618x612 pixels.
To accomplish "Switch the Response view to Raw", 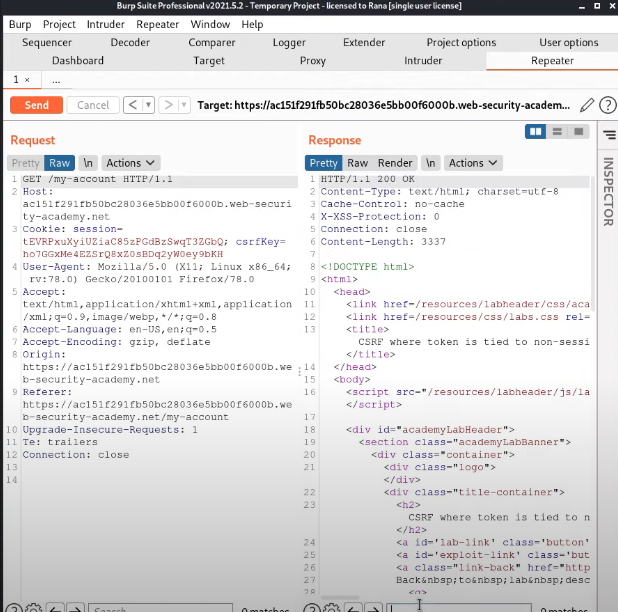I will point(357,163).
